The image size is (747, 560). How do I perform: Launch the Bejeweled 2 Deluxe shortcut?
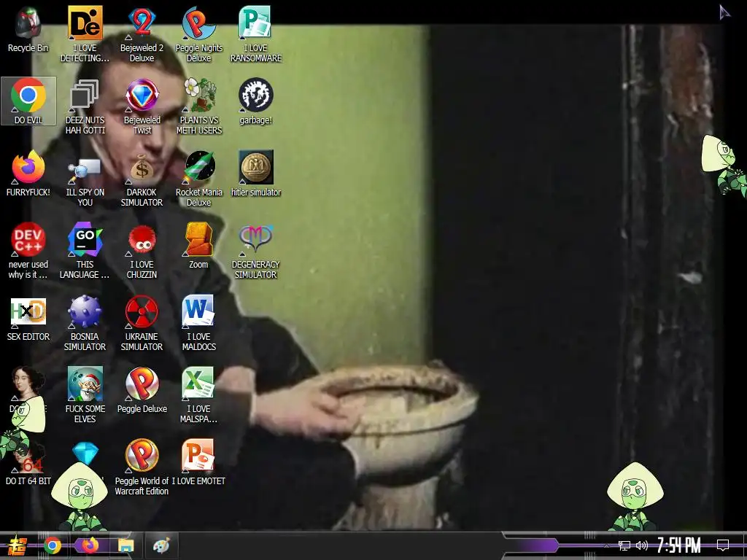[142, 34]
